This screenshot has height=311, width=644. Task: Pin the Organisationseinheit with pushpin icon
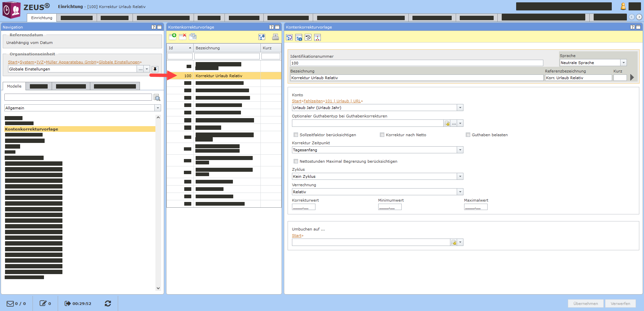click(155, 69)
